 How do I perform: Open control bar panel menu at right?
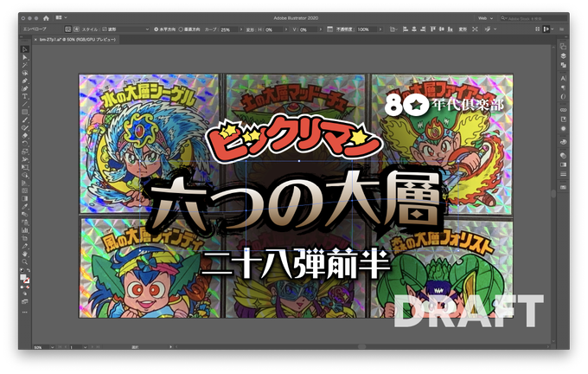[562, 29]
